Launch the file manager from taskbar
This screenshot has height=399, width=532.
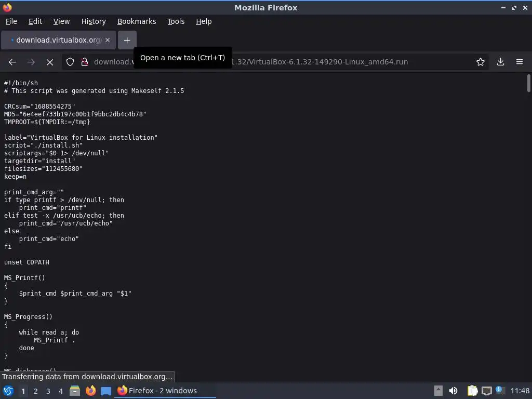click(75, 391)
